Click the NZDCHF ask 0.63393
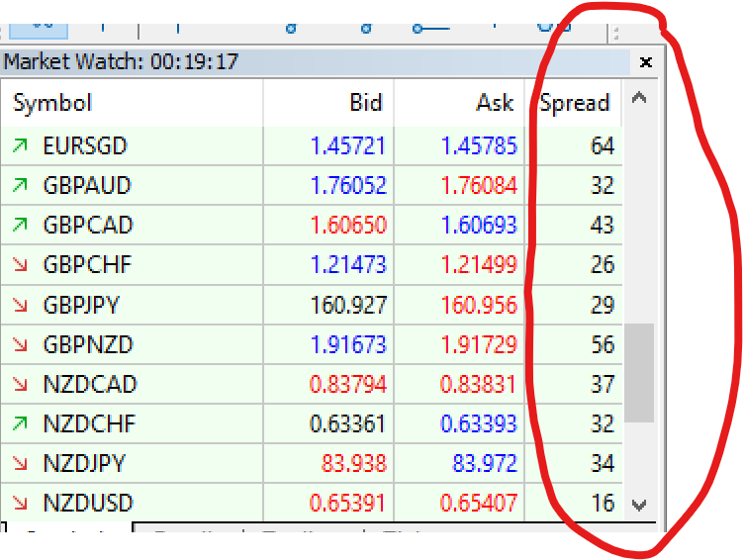 point(478,424)
